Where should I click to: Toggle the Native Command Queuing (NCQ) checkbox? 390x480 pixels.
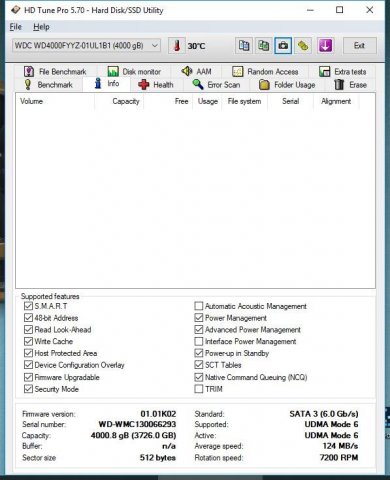click(199, 377)
